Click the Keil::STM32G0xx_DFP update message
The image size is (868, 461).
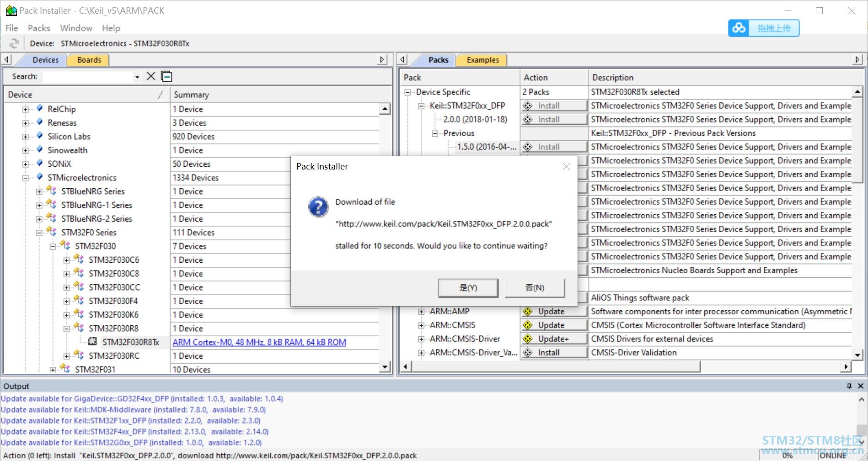point(131,443)
